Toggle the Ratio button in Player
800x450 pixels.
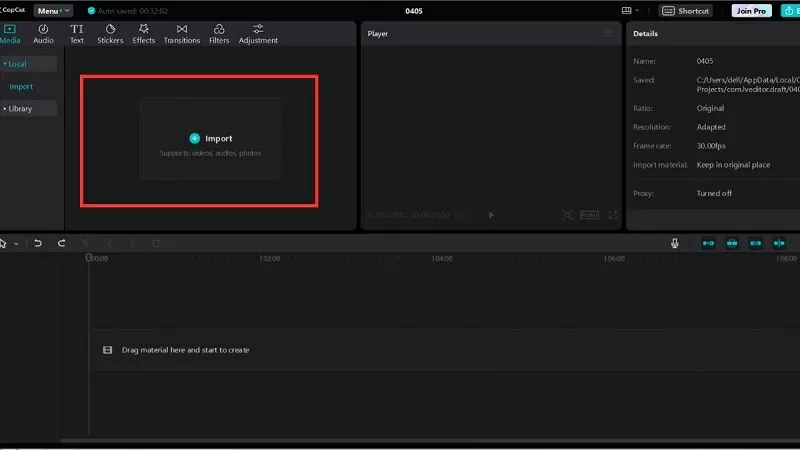(590, 215)
